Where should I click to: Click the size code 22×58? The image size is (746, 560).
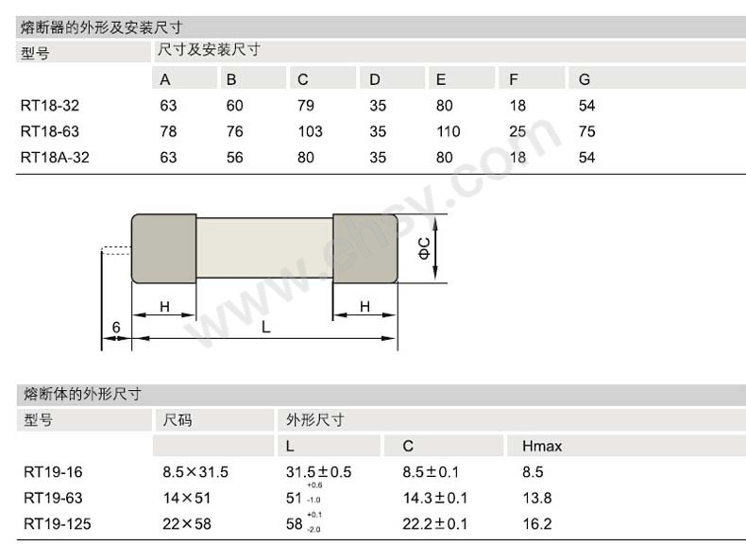click(187, 524)
